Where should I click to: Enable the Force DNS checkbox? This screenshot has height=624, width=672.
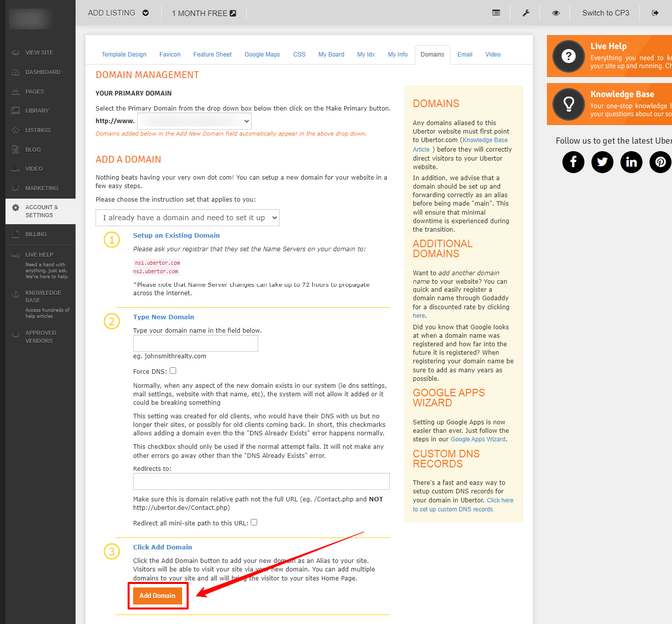pyautogui.click(x=173, y=371)
